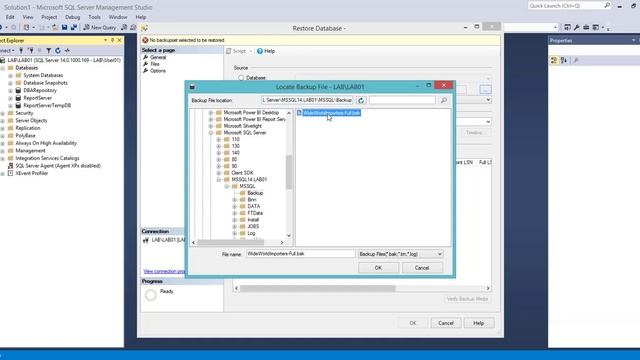Select Always On High Availability node
The width and height of the screenshot is (640, 360).
[46, 143]
